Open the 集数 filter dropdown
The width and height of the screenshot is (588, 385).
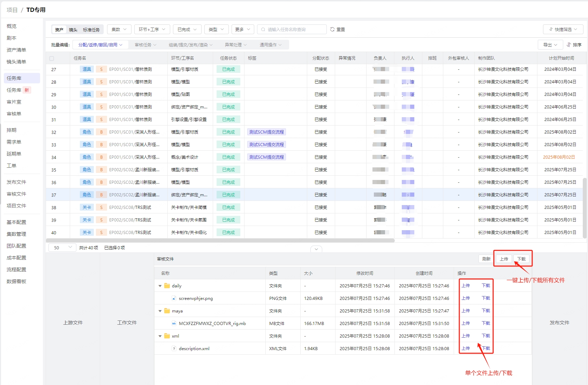tap(119, 30)
